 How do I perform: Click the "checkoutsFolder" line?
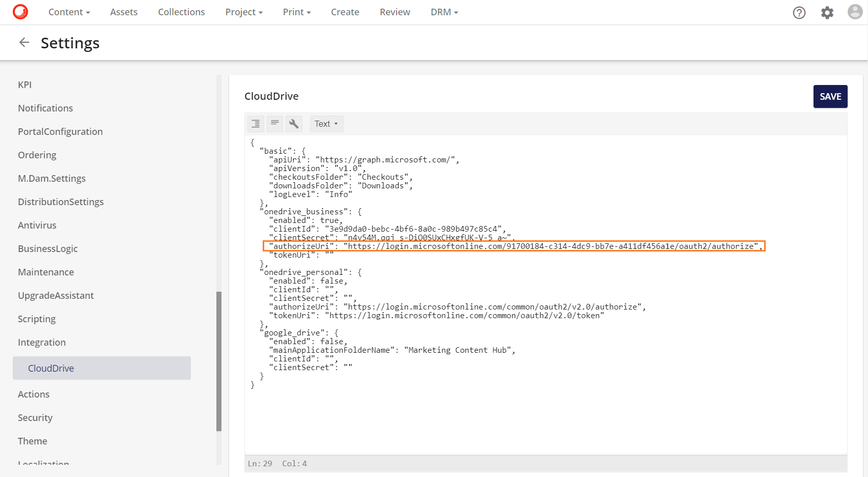click(341, 177)
